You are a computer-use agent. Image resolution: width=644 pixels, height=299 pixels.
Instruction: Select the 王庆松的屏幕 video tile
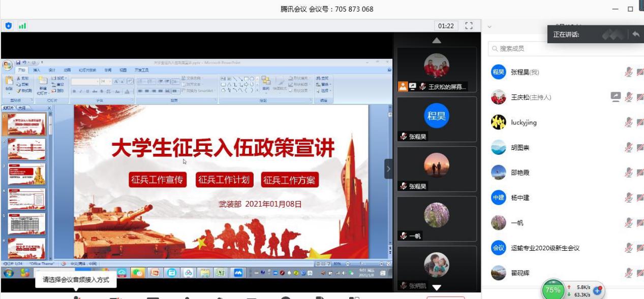(x=437, y=70)
